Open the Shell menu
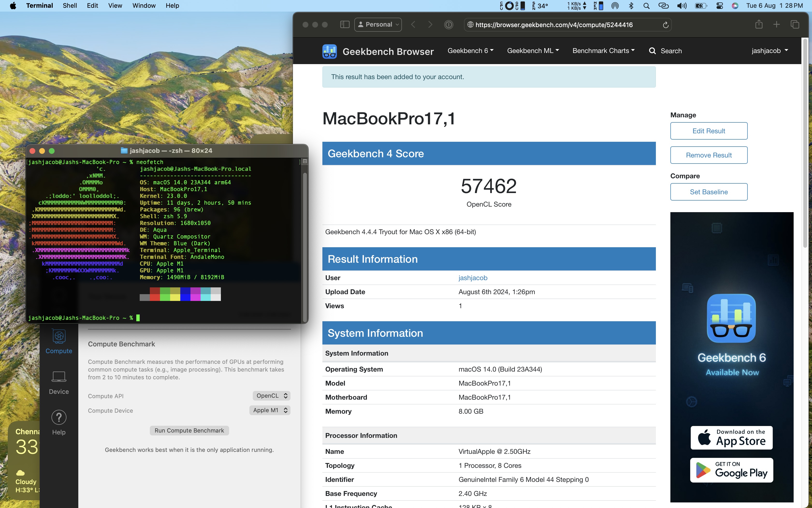The image size is (812, 508). (x=70, y=6)
